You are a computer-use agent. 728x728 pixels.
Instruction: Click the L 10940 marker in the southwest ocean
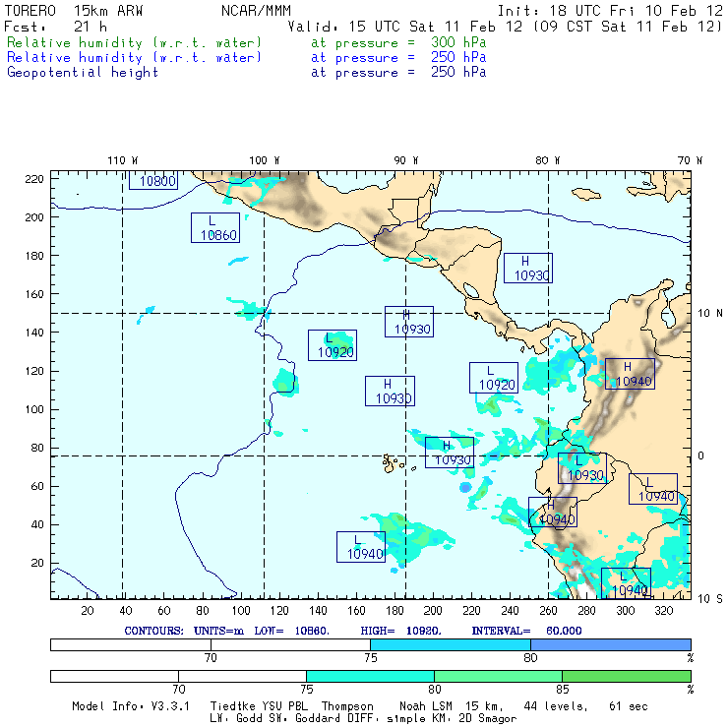361,547
